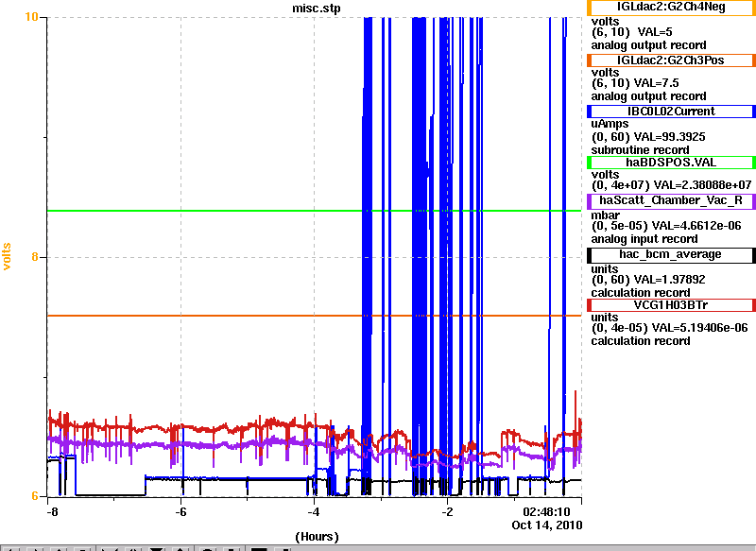Select the haBDSPOS.VAL curve legend entry
This screenshot has height=551, width=756.
pos(671,163)
